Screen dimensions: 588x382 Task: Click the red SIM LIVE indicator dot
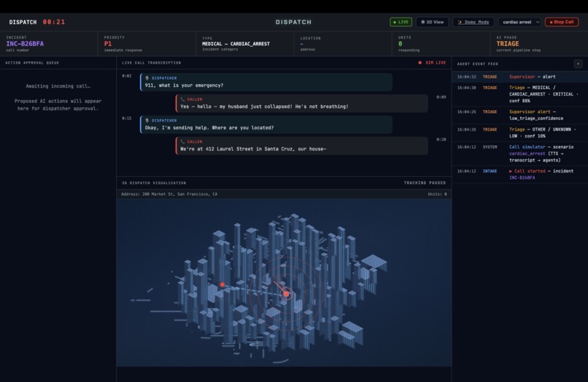[x=420, y=63]
